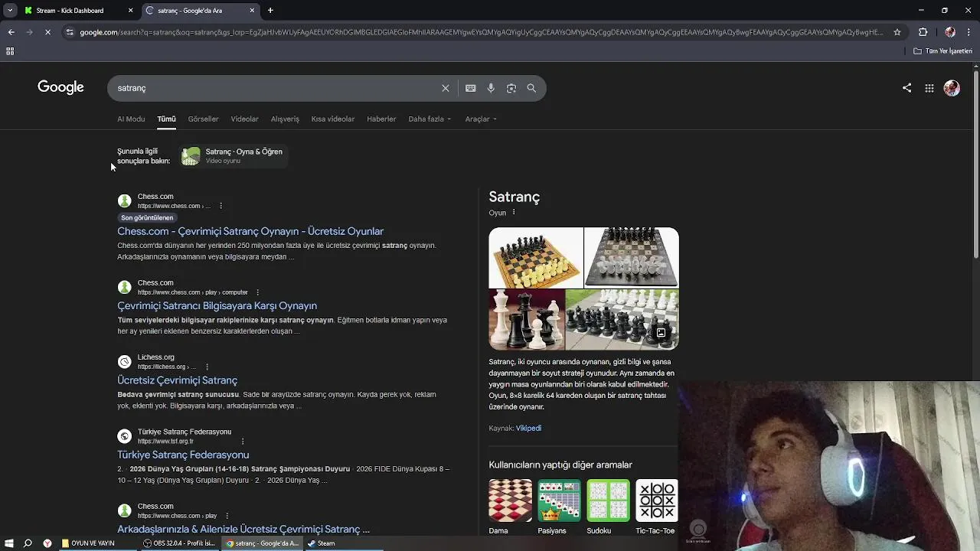Select the Görseller tab
Image resolution: width=980 pixels, height=551 pixels.
tap(203, 119)
